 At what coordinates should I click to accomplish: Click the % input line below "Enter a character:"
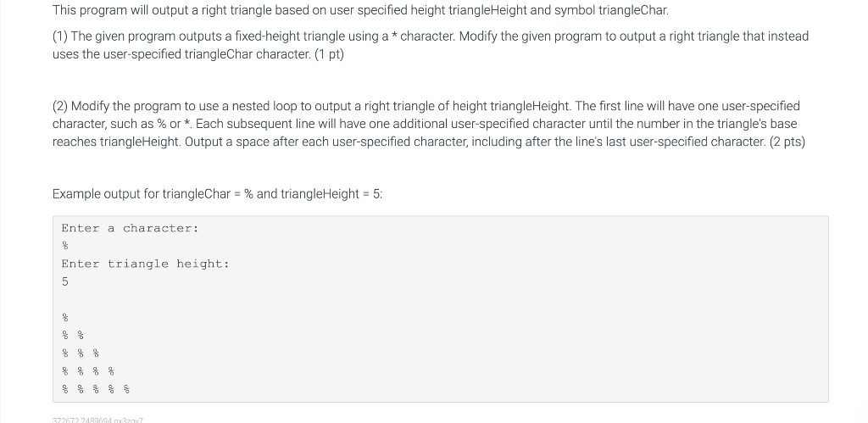tap(64, 246)
